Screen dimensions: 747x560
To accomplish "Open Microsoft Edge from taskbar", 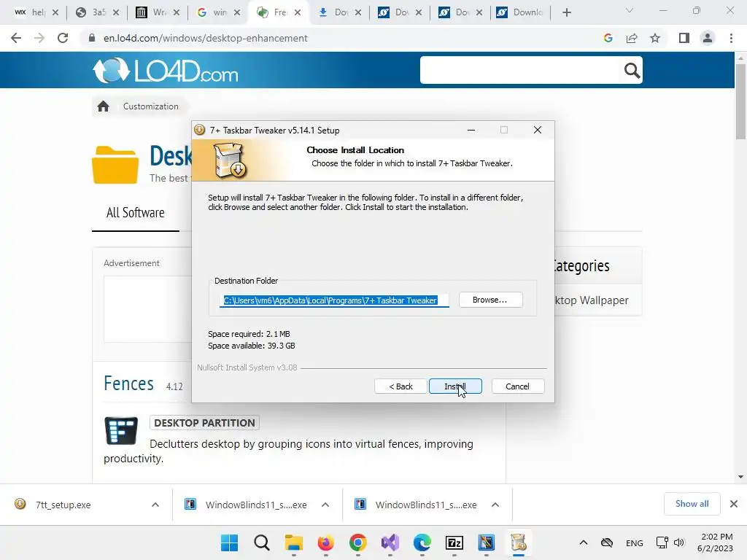I will (x=422, y=542).
